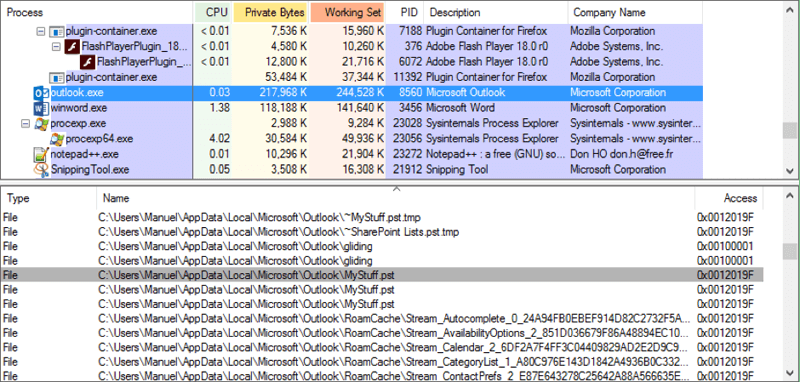Viewport: 800px width, 382px height.
Task: Click 'Don HO don.h@free.fr' company cell
Action: [x=621, y=154]
